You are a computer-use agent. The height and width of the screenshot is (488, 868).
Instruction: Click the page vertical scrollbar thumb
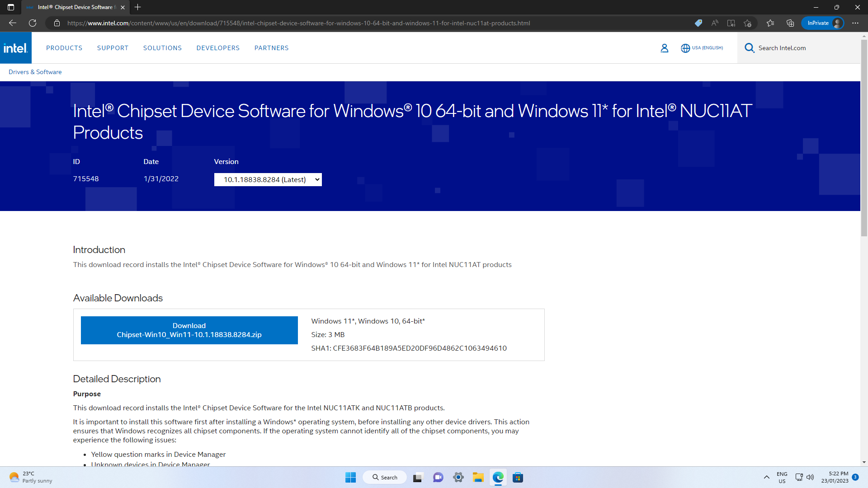point(864,138)
